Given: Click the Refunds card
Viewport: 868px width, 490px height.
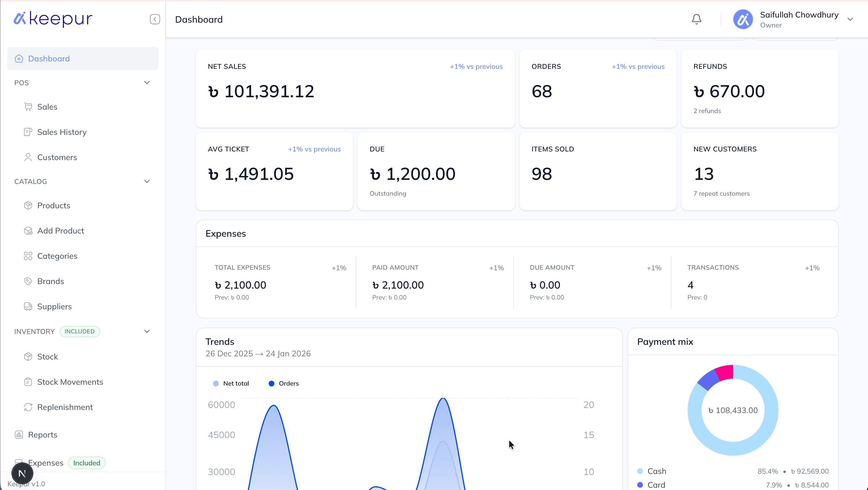Looking at the screenshot, I should (x=759, y=89).
